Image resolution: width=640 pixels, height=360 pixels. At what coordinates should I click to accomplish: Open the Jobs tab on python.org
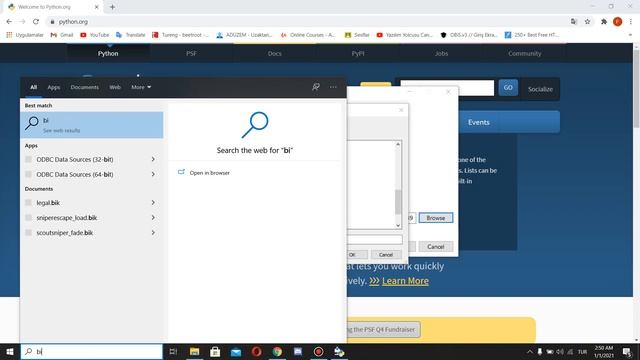pos(441,53)
